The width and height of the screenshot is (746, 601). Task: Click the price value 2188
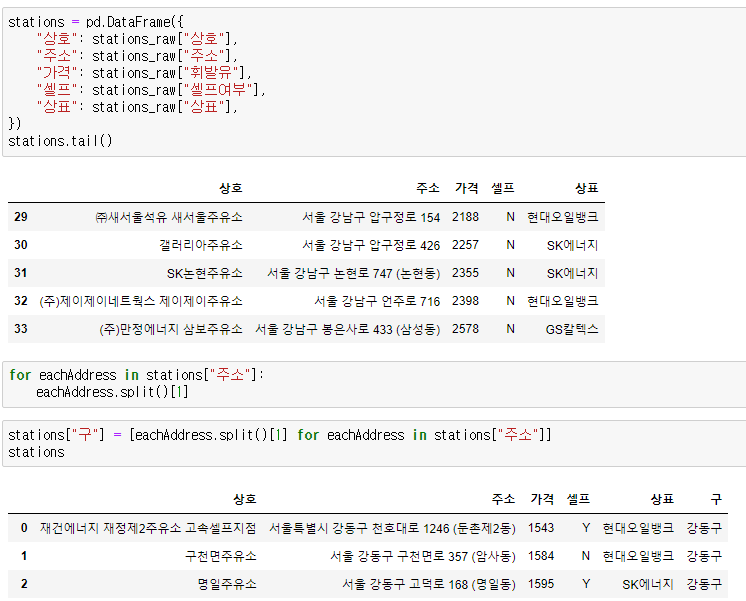[x=465, y=217]
